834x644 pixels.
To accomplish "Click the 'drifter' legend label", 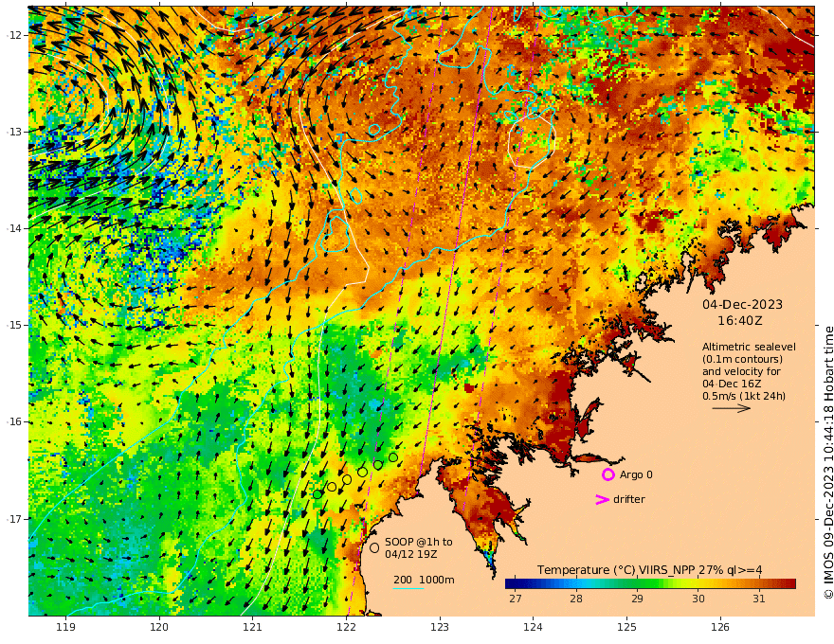I will [628, 499].
